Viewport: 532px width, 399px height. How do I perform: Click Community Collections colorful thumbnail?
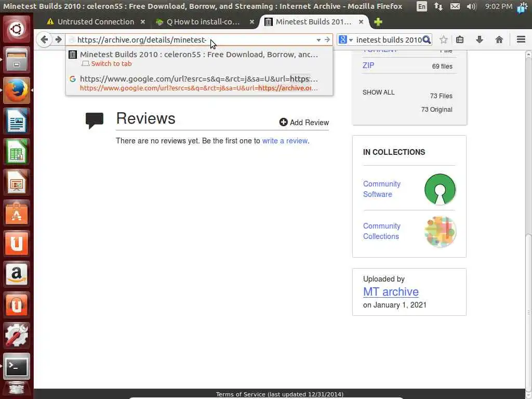tap(440, 231)
